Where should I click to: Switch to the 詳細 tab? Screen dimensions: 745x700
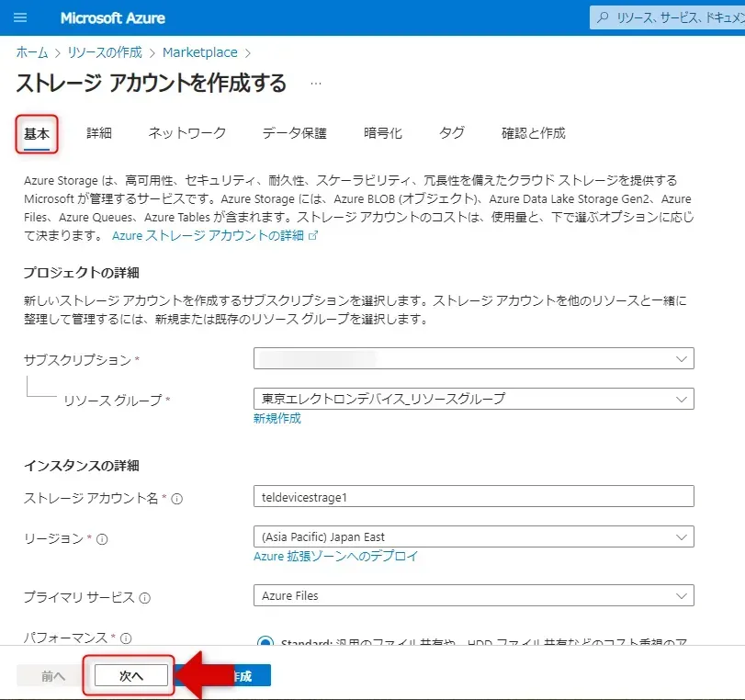(99, 133)
